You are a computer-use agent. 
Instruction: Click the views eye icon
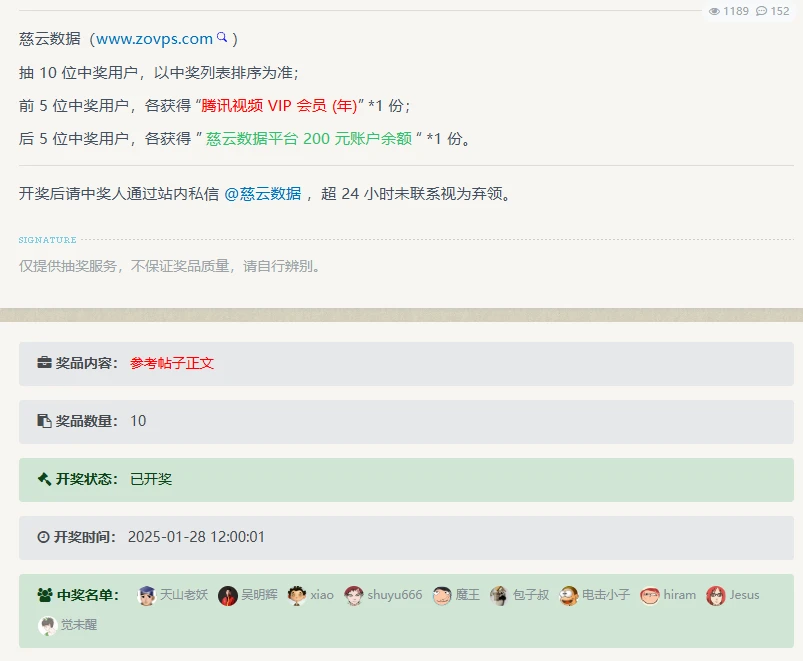coord(714,11)
